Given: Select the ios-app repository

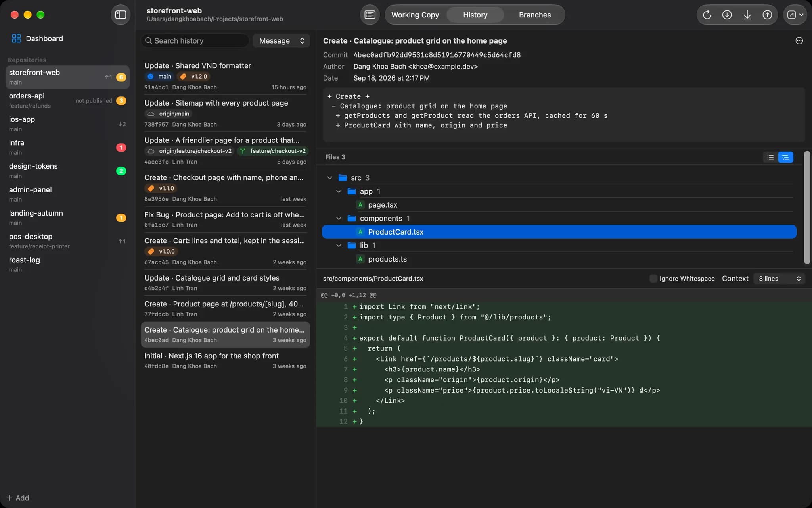Looking at the screenshot, I should pyautogui.click(x=67, y=124).
